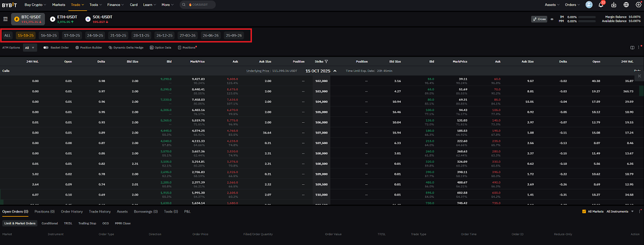Select the TP/SL order filter
The width and height of the screenshot is (644, 245).
click(x=68, y=223)
